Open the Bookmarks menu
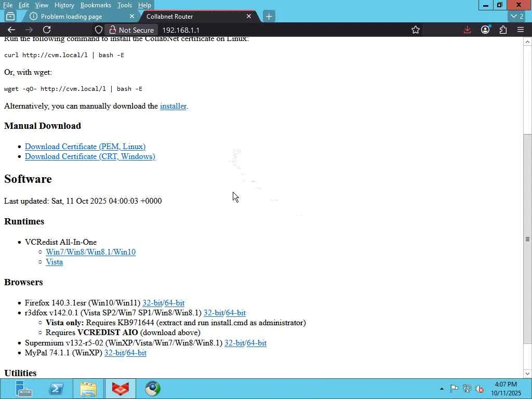Image resolution: width=532 pixels, height=399 pixels. click(96, 5)
